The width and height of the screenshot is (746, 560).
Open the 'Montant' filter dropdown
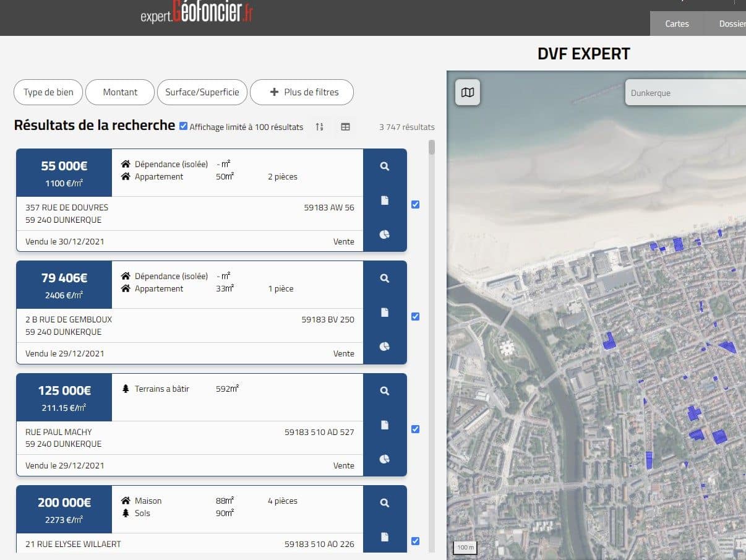[x=120, y=92]
